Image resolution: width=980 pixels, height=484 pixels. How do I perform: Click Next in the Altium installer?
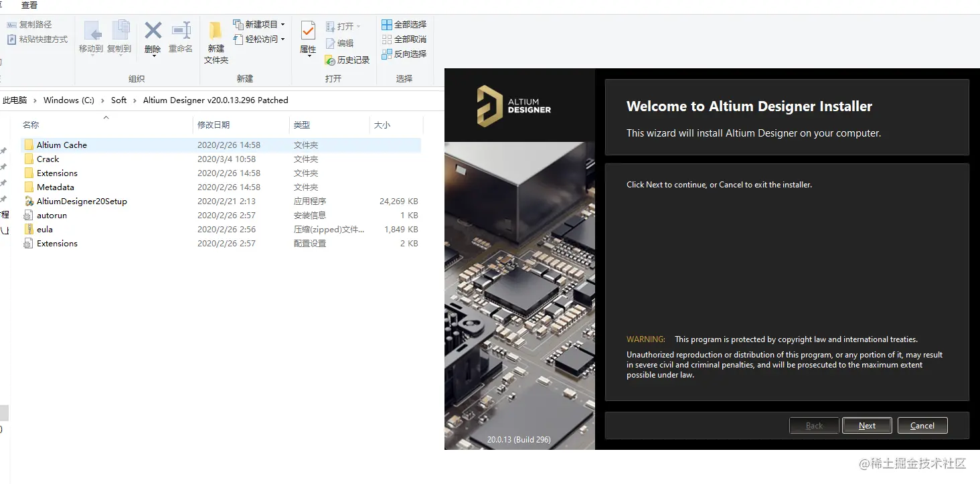pos(867,426)
